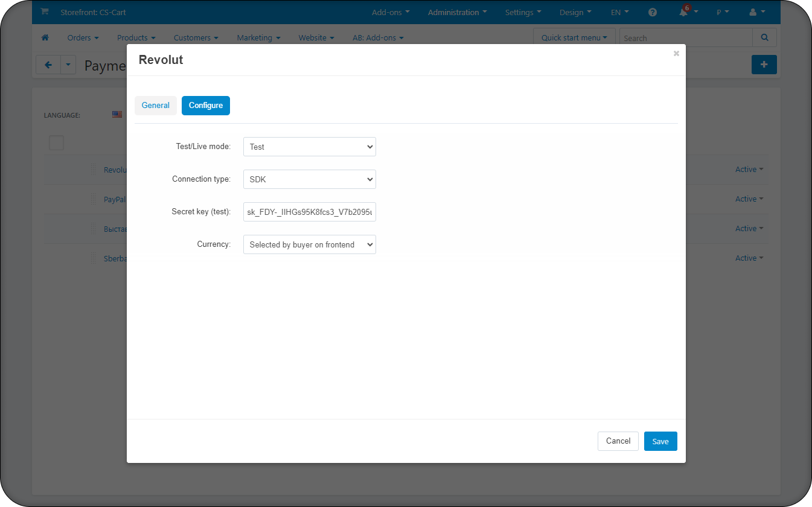
Task: Open Active status dropdown for Sberbank row
Action: [749, 258]
